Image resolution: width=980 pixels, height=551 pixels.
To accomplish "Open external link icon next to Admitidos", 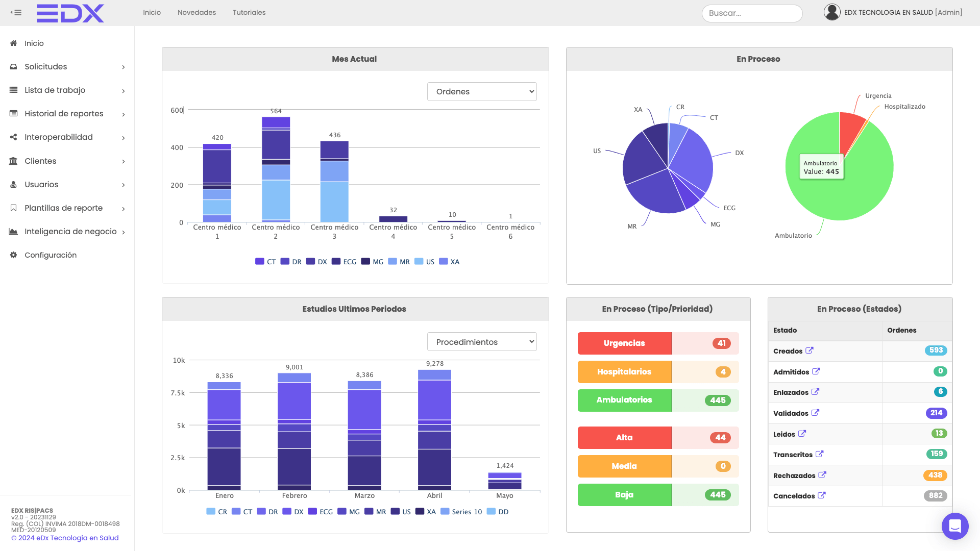I will [x=816, y=371].
